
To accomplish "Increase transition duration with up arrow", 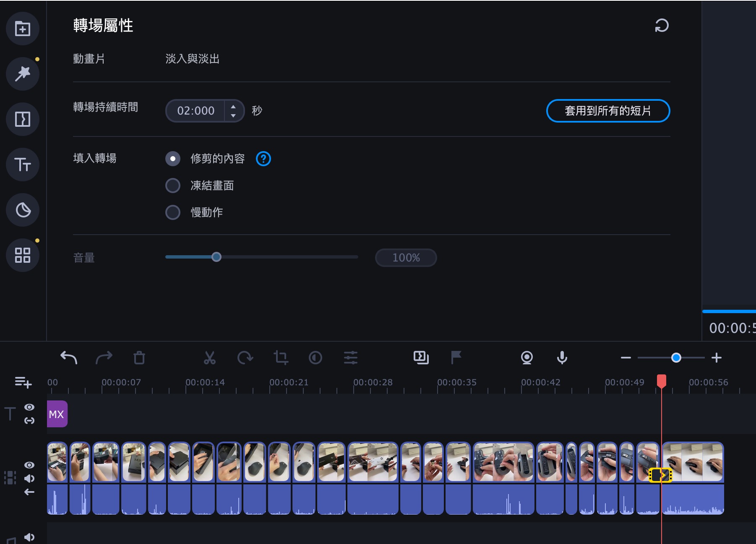I will (x=233, y=107).
